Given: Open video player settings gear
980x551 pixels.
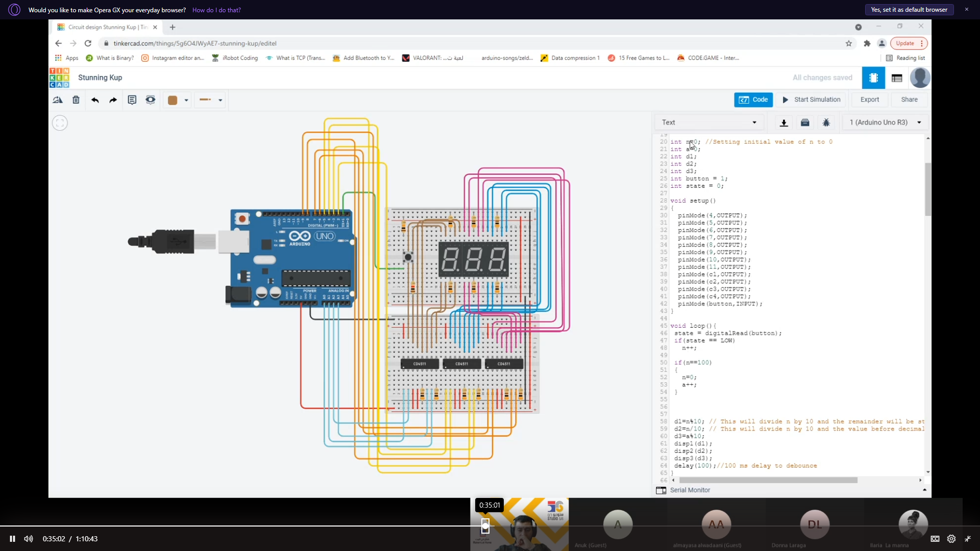Looking at the screenshot, I should [x=951, y=539].
